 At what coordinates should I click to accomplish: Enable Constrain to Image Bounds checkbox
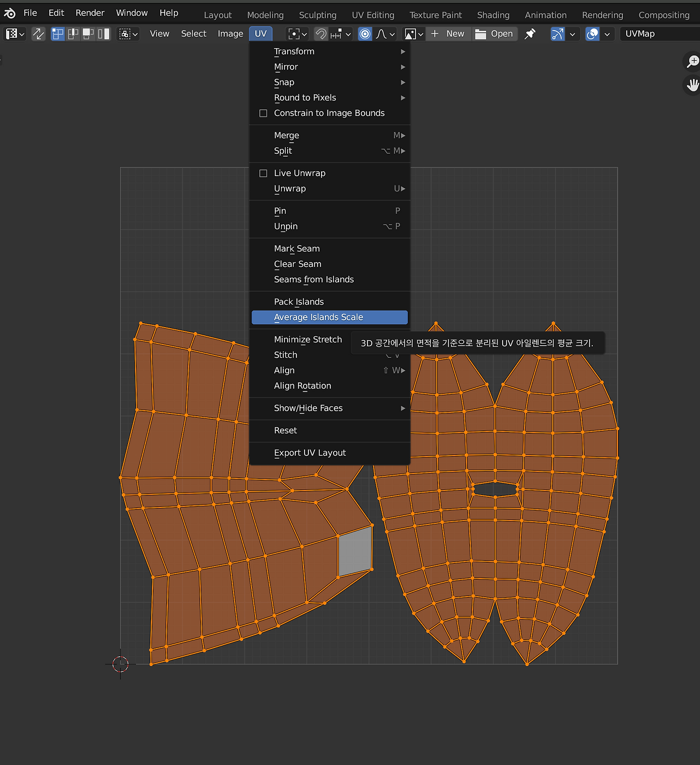[263, 113]
